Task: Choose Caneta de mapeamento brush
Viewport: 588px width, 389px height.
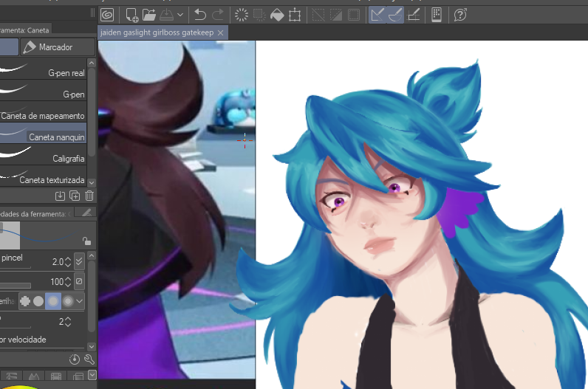Action: tap(43, 111)
